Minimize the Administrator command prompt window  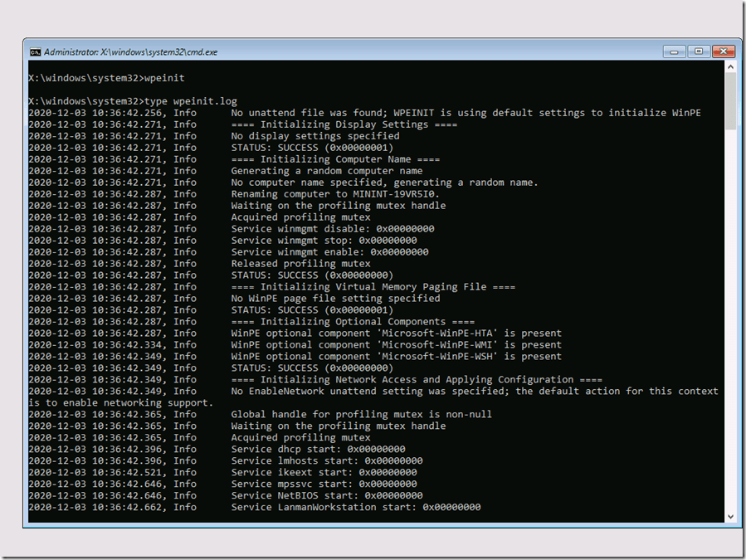point(674,51)
